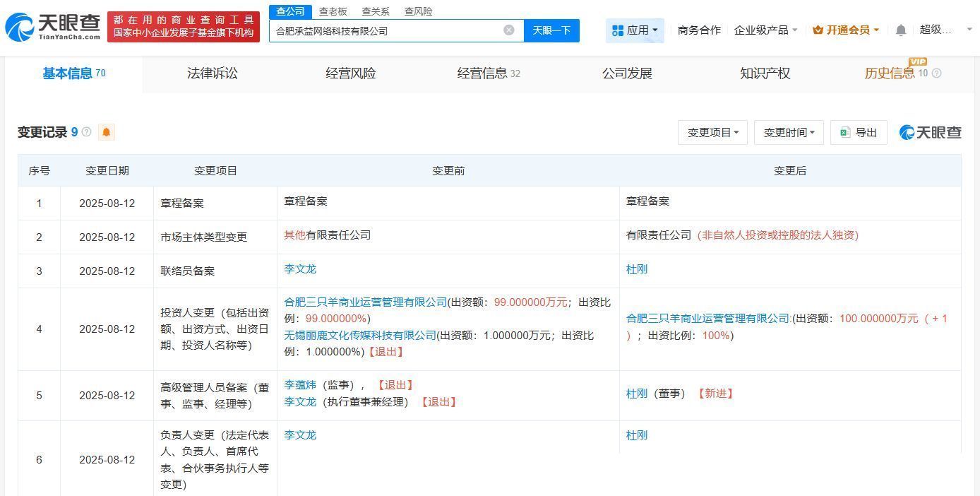Screen dimensions: 980x496
Task: Click the 变更后 column header
Action: pos(790,170)
